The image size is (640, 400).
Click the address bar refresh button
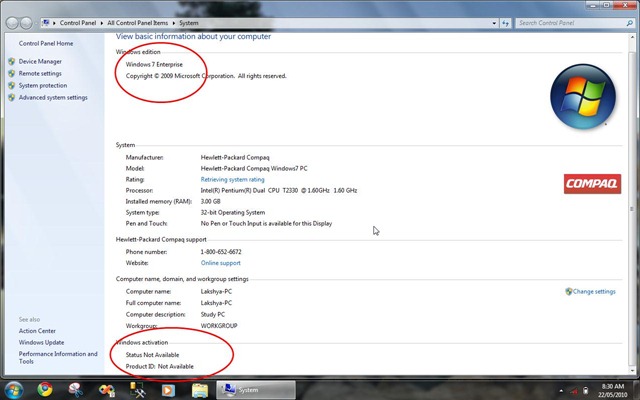pyautogui.click(x=505, y=23)
